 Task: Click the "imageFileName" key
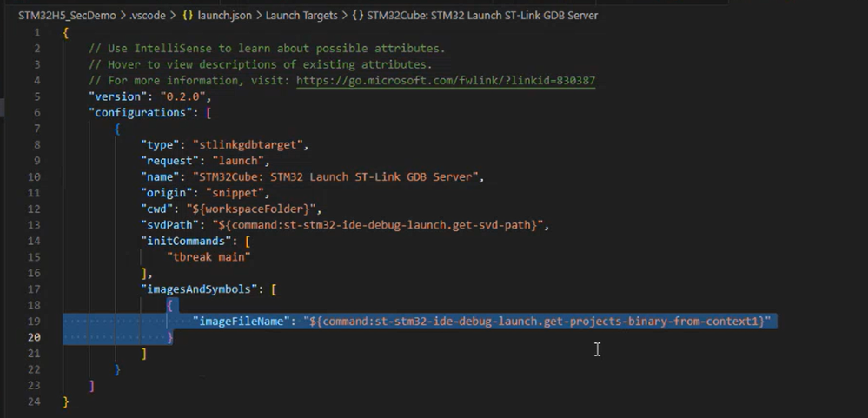click(242, 322)
